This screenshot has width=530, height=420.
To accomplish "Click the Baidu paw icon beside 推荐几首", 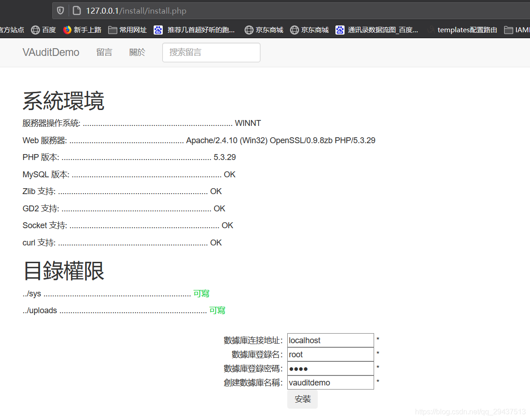I will pos(158,30).
